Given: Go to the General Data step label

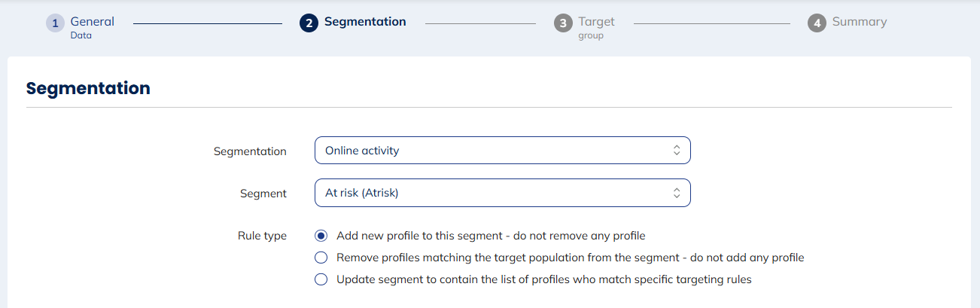Looking at the screenshot, I should [x=92, y=26].
